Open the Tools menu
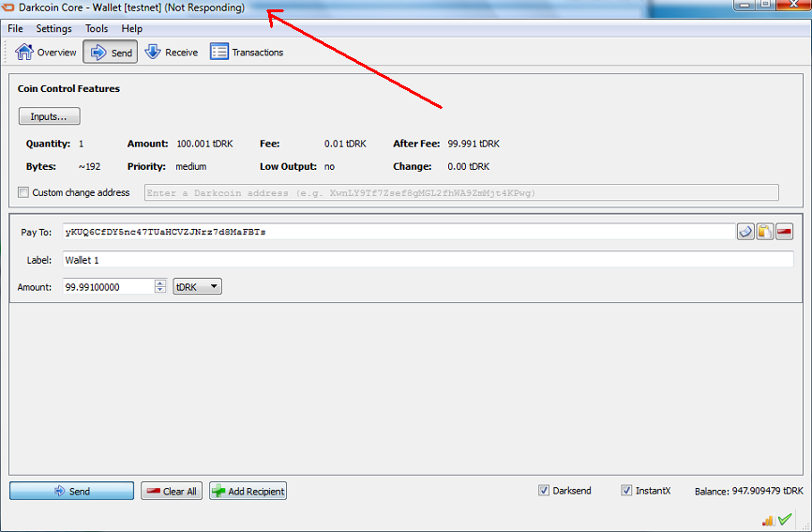This screenshot has height=532, width=812. 97,28
